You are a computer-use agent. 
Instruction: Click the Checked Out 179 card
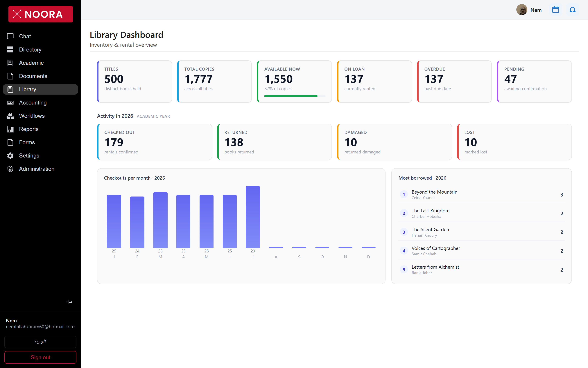click(154, 142)
